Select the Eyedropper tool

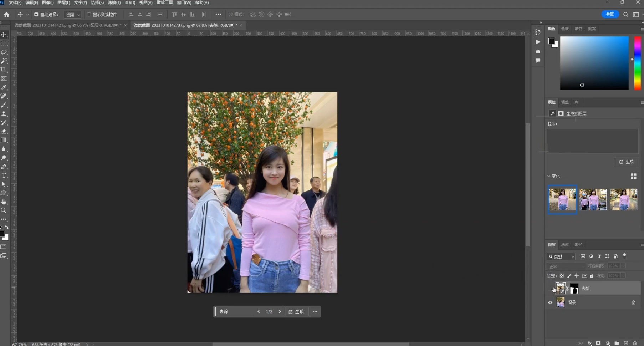point(4,87)
